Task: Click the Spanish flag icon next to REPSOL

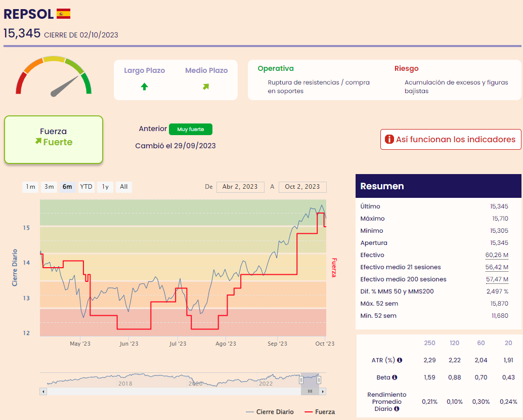Action: pos(63,14)
